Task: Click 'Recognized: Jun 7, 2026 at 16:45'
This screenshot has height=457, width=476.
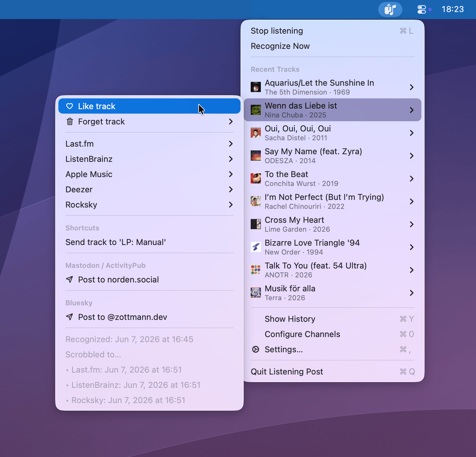Action: (129, 339)
